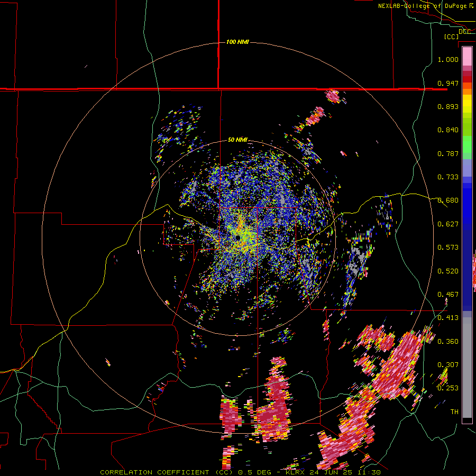
Task: Click the 0.627 value on the color scale
Action: [x=448, y=224]
